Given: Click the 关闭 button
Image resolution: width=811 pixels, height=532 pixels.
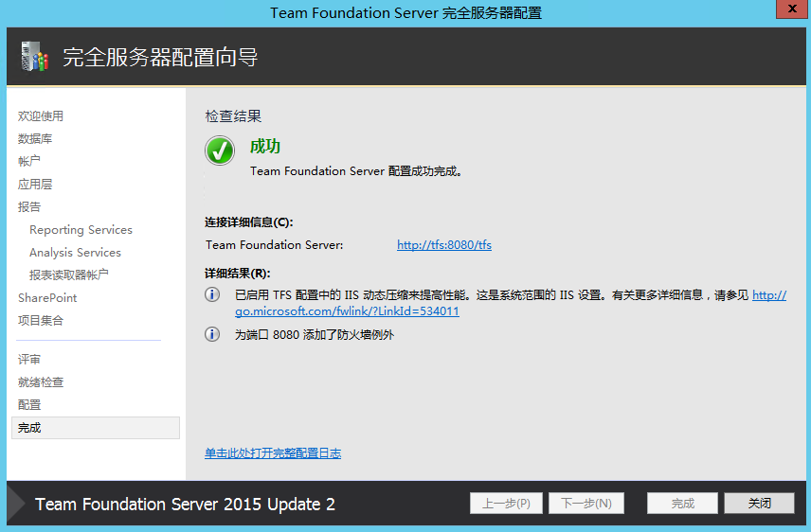Looking at the screenshot, I should coord(759,503).
